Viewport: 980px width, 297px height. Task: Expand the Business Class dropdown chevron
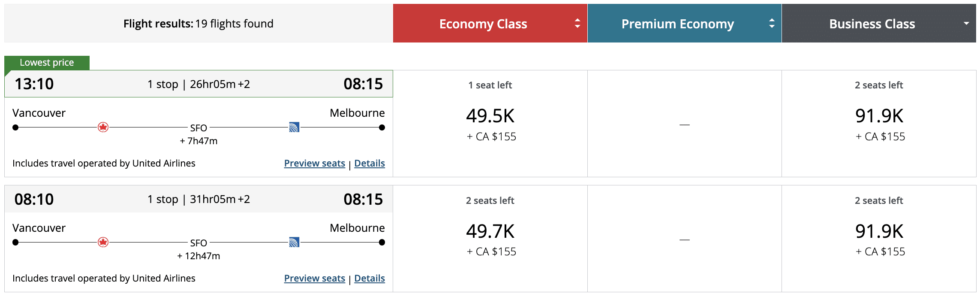[967, 24]
